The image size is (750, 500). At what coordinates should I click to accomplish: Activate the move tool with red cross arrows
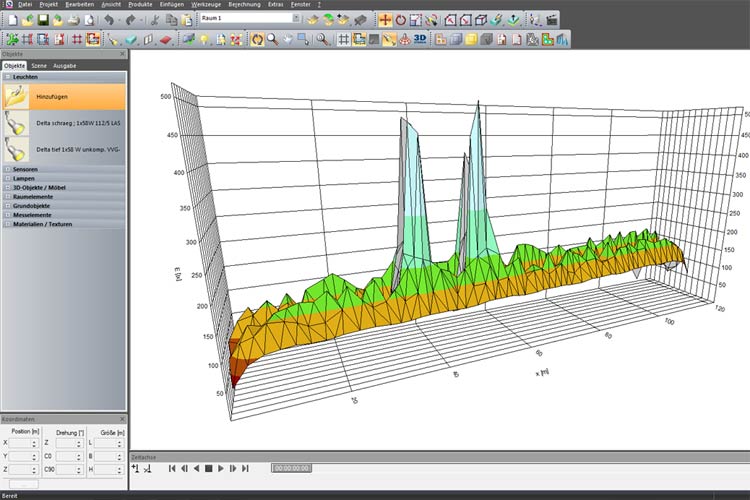(x=385, y=20)
